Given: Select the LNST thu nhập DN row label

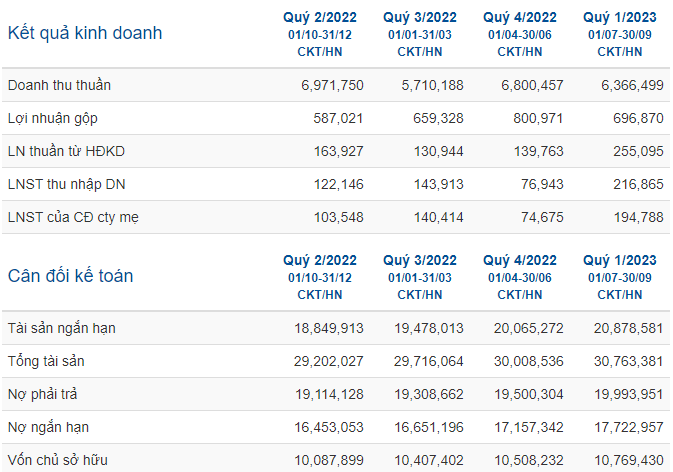Looking at the screenshot, I should click(x=67, y=184).
